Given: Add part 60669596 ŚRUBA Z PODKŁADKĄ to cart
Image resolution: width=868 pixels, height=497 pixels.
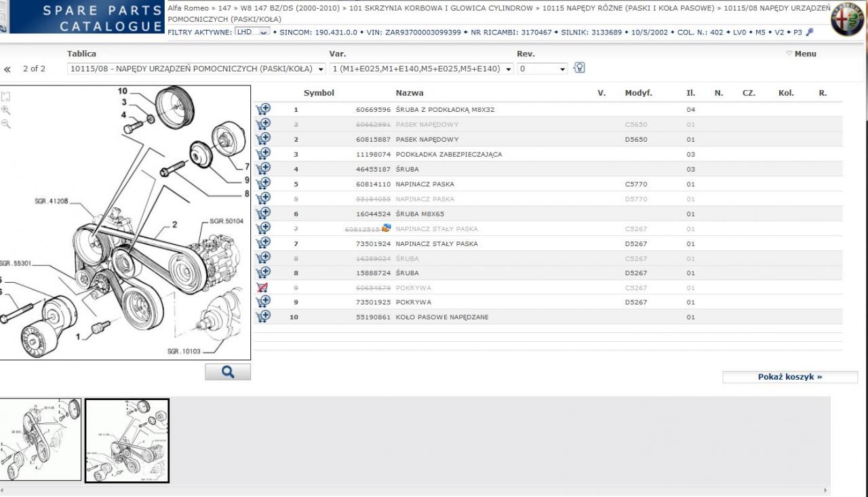Looking at the screenshot, I should [x=262, y=108].
